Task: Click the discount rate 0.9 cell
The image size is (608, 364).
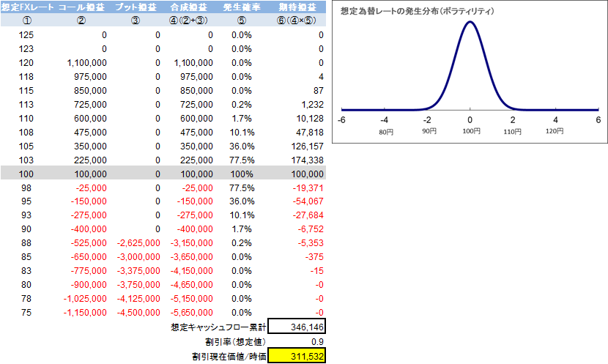Action: tap(297, 341)
